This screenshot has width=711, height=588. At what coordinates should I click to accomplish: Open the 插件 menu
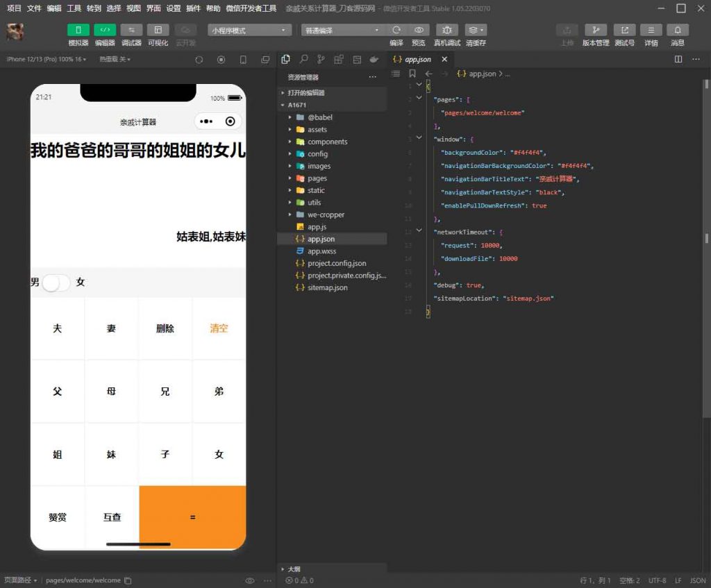coord(194,8)
